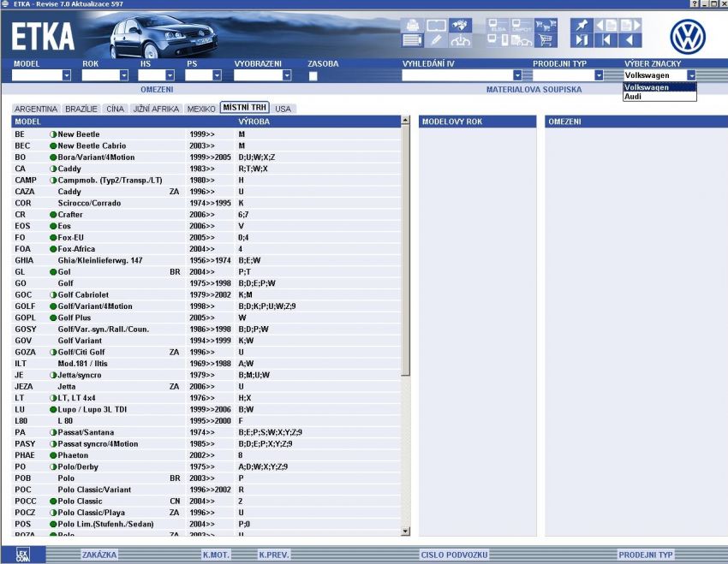Click the model list scroll up arrow

pyautogui.click(x=405, y=120)
